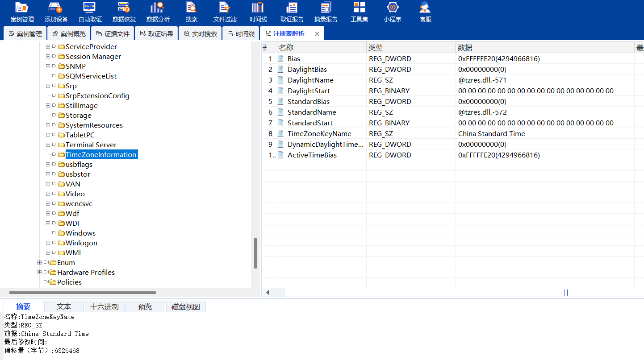Screen dimensions: 644x360
Task: Expand the Srp tree node
Action: coord(48,86)
